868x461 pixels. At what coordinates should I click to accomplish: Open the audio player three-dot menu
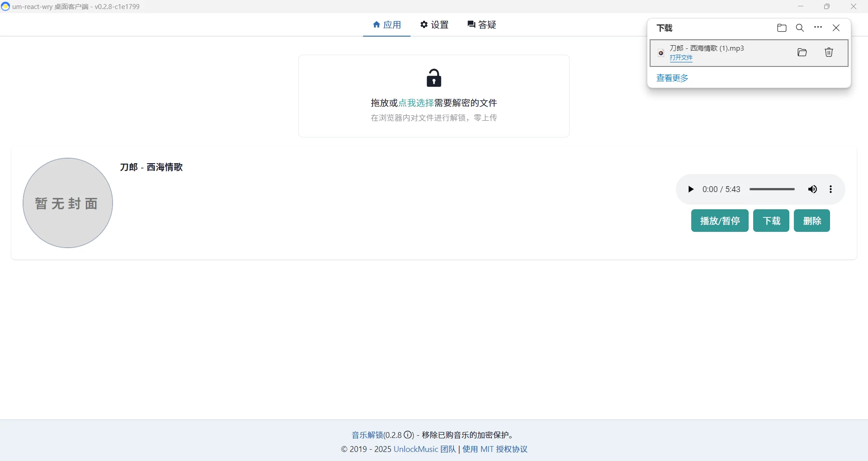point(831,189)
